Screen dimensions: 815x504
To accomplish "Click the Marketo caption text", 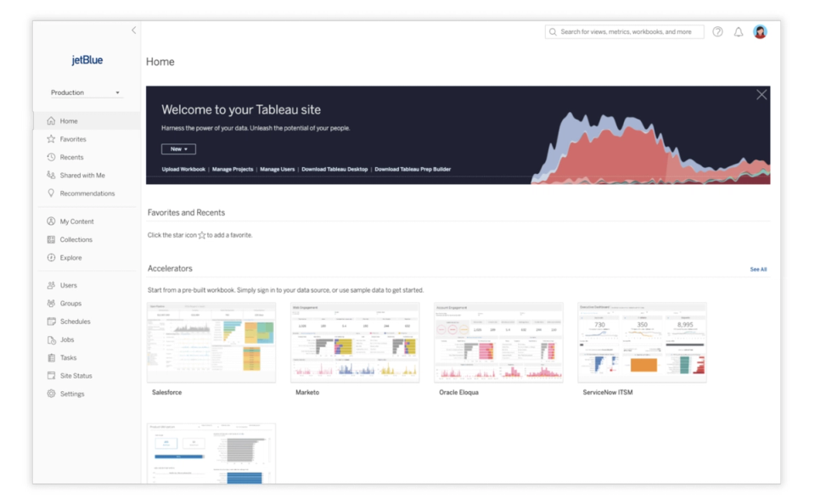I will point(307,392).
